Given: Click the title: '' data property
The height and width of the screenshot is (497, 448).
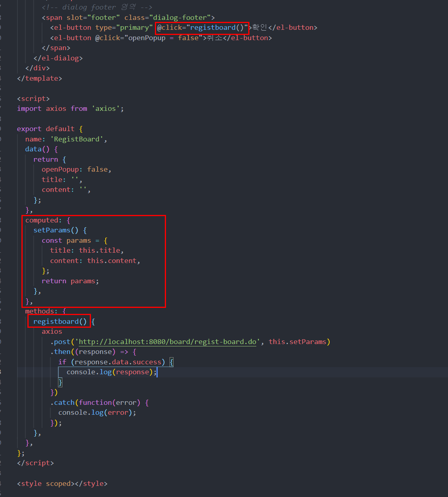Looking at the screenshot, I should [x=62, y=180].
